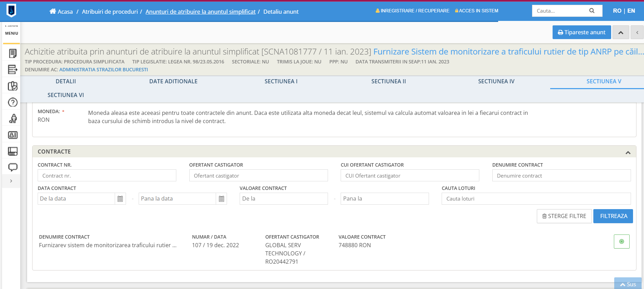Collapse the CONTRACTE section
This screenshot has height=289, width=644.
(628, 153)
